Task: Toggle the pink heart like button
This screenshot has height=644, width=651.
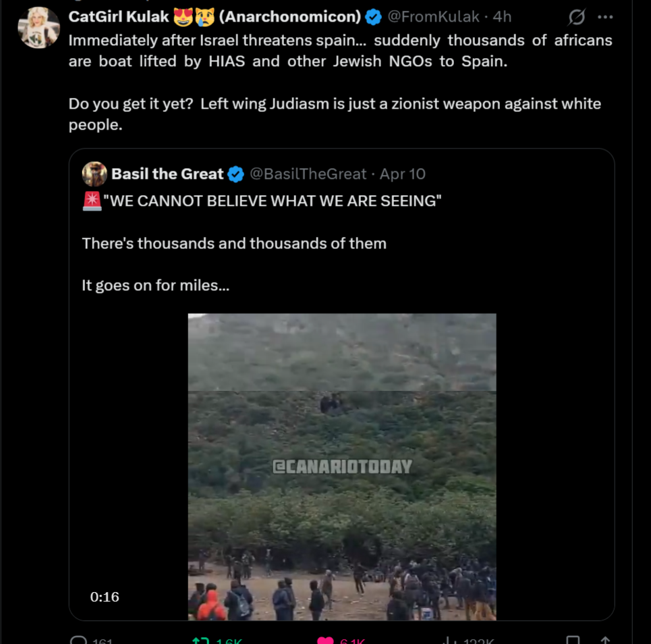Action: click(x=325, y=639)
